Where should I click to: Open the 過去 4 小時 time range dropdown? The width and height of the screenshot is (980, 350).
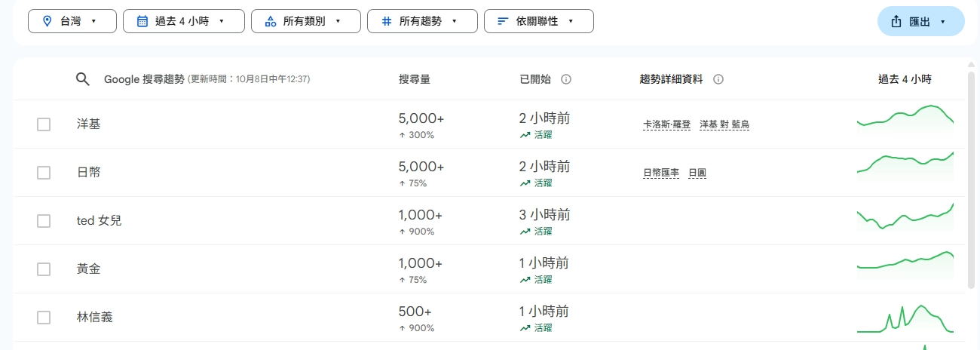(184, 21)
